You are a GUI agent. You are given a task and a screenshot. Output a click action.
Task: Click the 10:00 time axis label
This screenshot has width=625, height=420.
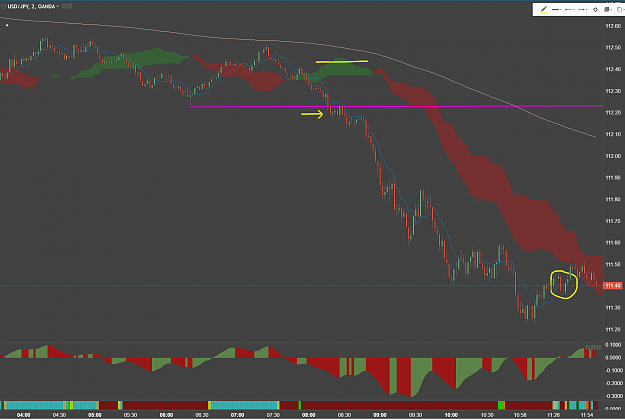[x=451, y=415]
